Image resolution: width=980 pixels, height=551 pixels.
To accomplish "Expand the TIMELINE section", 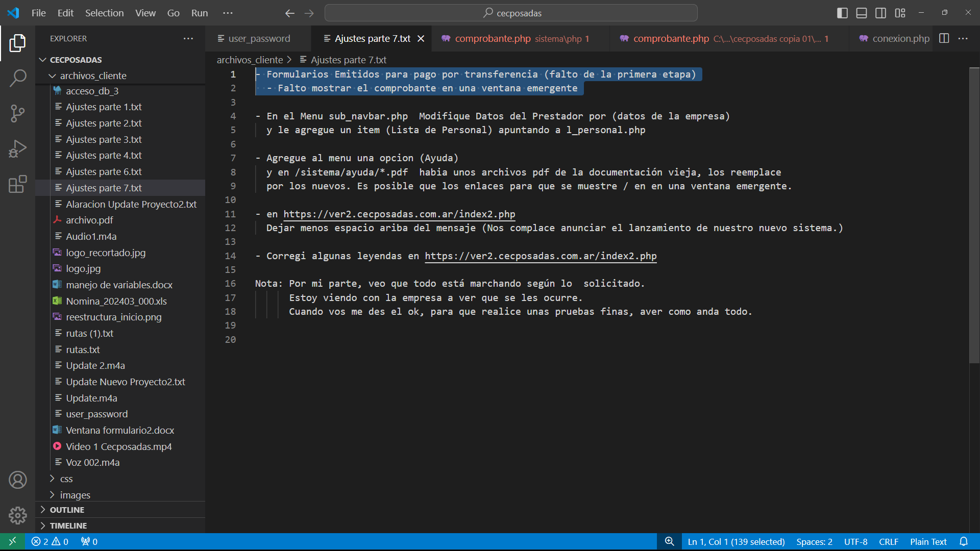I will (120, 525).
